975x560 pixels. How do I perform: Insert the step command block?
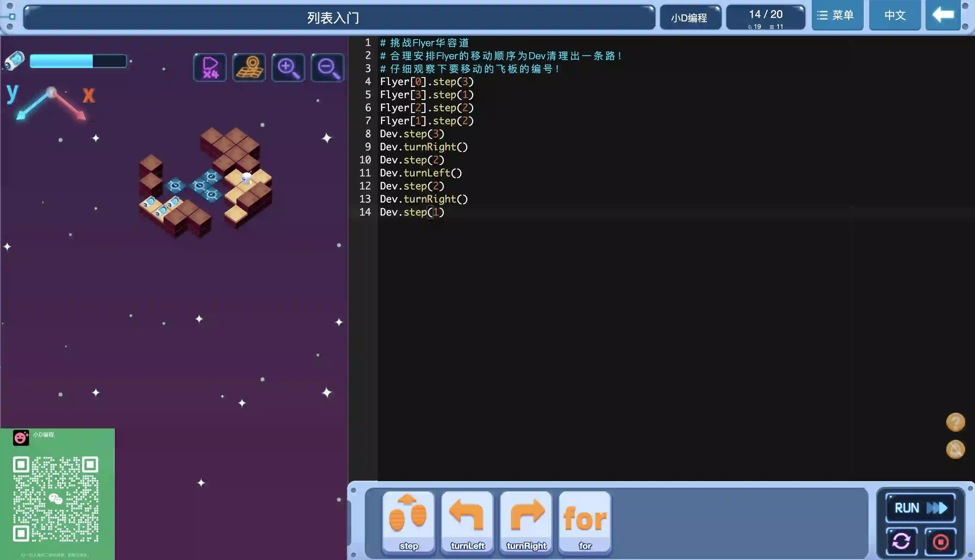click(408, 522)
